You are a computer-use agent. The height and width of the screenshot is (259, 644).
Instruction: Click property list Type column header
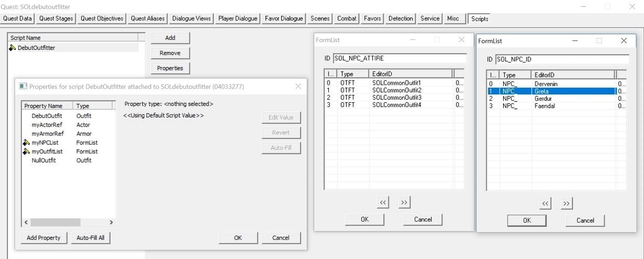pyautogui.click(x=93, y=106)
